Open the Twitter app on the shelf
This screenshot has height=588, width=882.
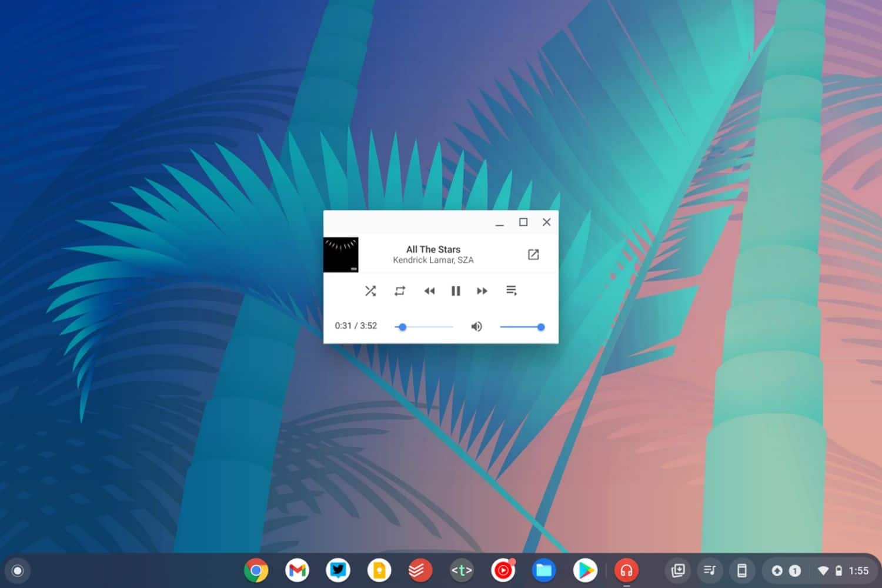[x=338, y=570]
